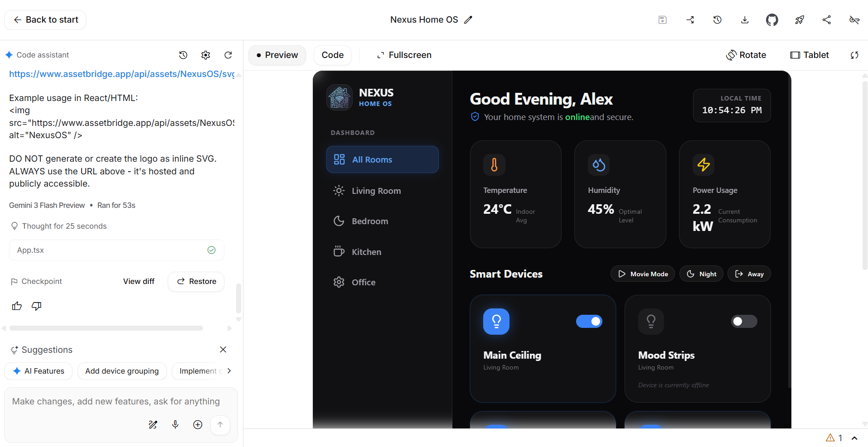Select Bedroom in the Dashboard sidebar

click(x=370, y=221)
